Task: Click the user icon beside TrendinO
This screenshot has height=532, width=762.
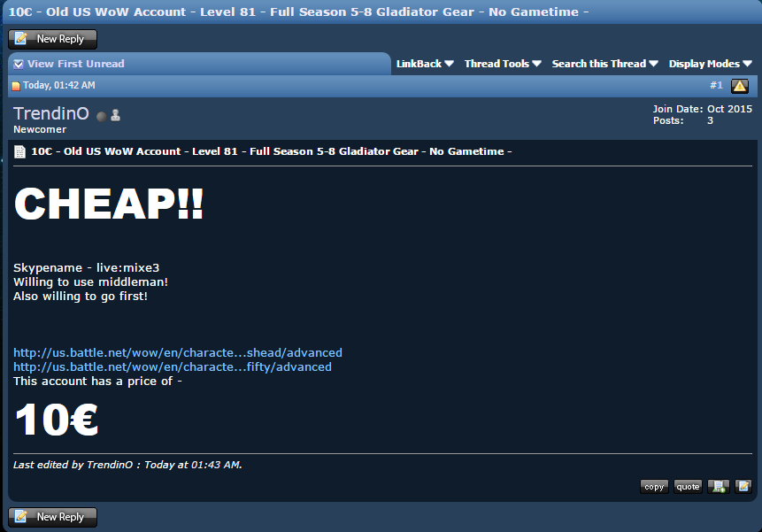Action: tap(115, 115)
